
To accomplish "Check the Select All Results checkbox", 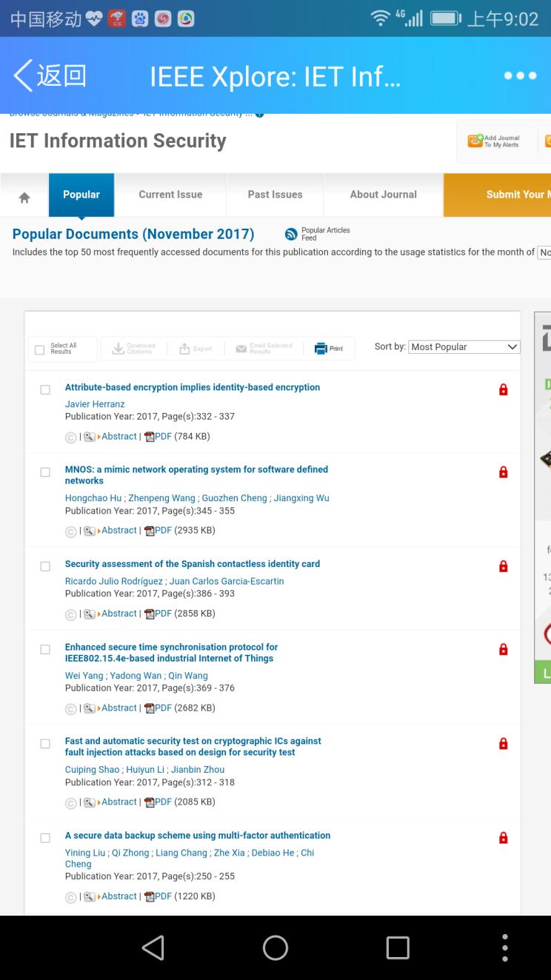I will tap(40, 350).
